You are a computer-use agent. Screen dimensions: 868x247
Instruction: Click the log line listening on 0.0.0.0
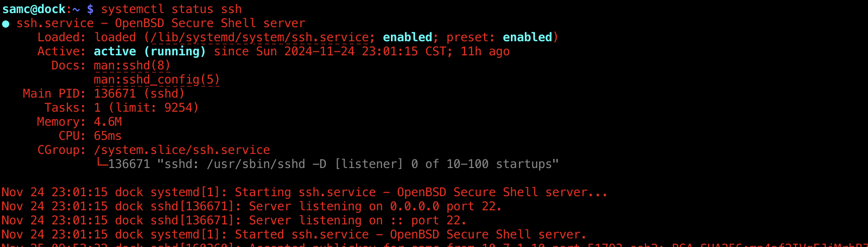(251, 206)
